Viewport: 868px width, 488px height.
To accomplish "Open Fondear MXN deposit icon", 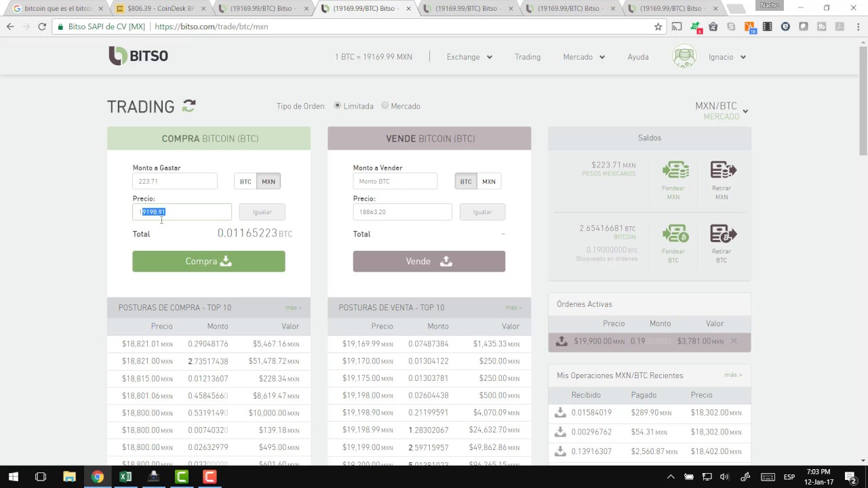I will tap(674, 170).
